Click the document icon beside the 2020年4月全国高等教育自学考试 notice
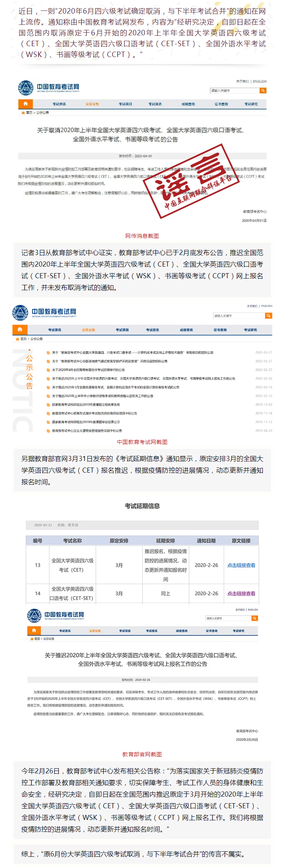 point(48,370)
